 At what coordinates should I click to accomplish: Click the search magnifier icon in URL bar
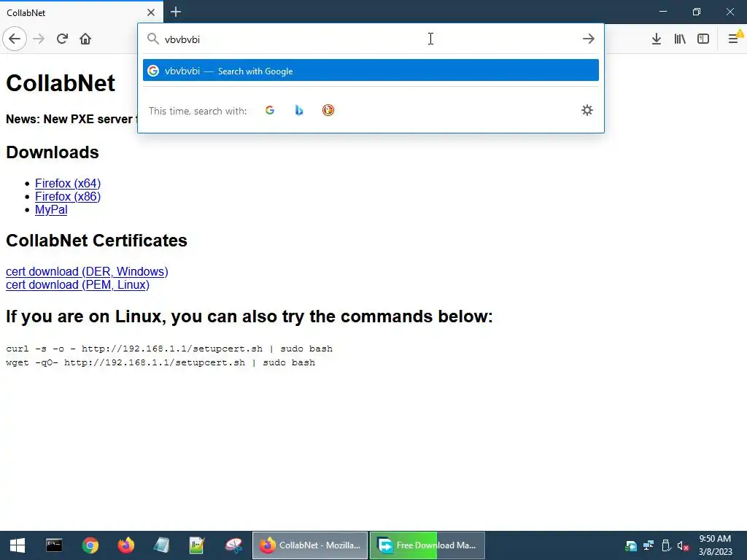(152, 39)
